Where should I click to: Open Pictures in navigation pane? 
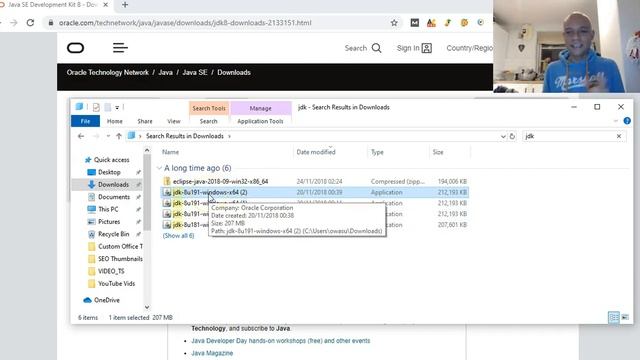coord(109,222)
